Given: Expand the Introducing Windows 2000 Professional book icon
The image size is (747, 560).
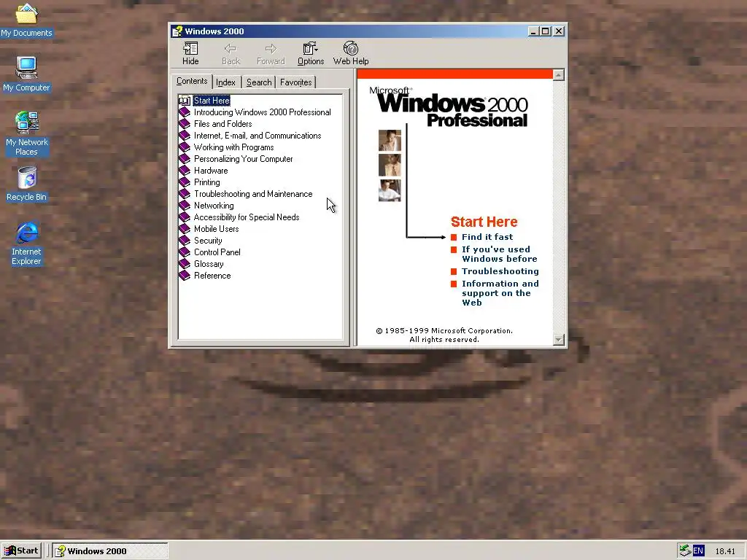Looking at the screenshot, I should coord(185,112).
